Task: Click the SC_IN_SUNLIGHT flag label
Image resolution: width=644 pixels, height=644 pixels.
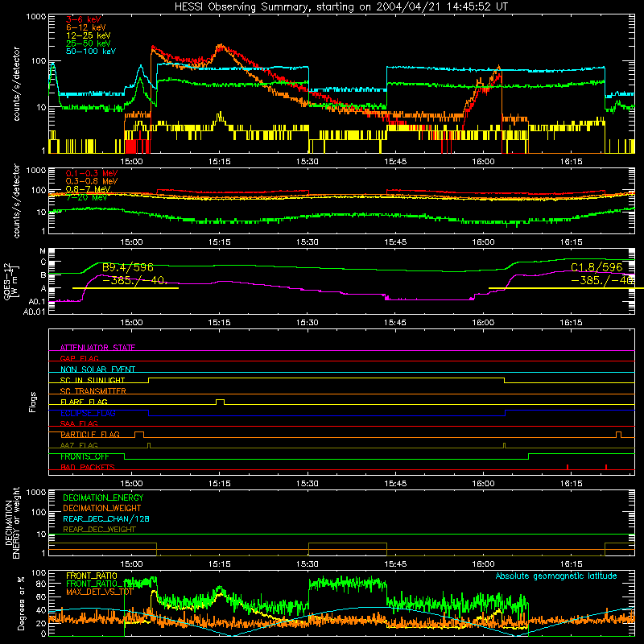Action: pyautogui.click(x=93, y=380)
